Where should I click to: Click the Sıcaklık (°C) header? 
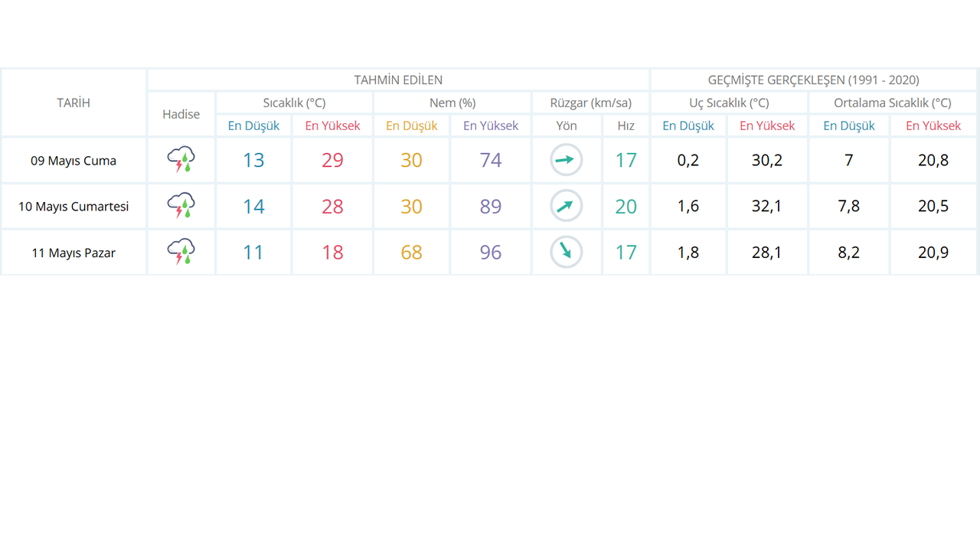click(294, 103)
